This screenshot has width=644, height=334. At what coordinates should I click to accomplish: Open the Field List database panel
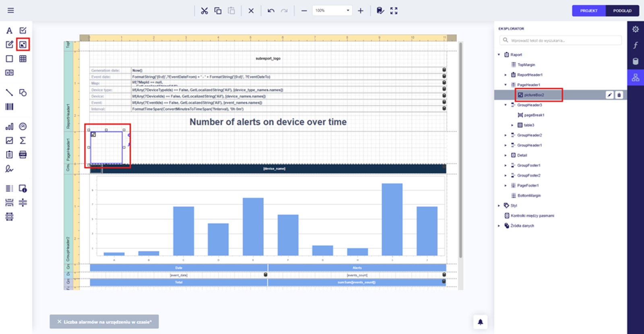pos(636,61)
